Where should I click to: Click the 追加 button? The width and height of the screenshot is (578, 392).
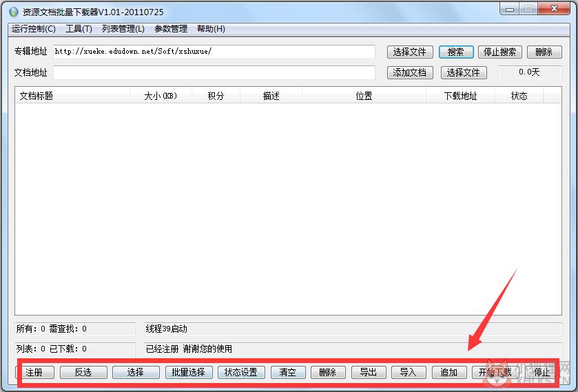click(x=449, y=372)
